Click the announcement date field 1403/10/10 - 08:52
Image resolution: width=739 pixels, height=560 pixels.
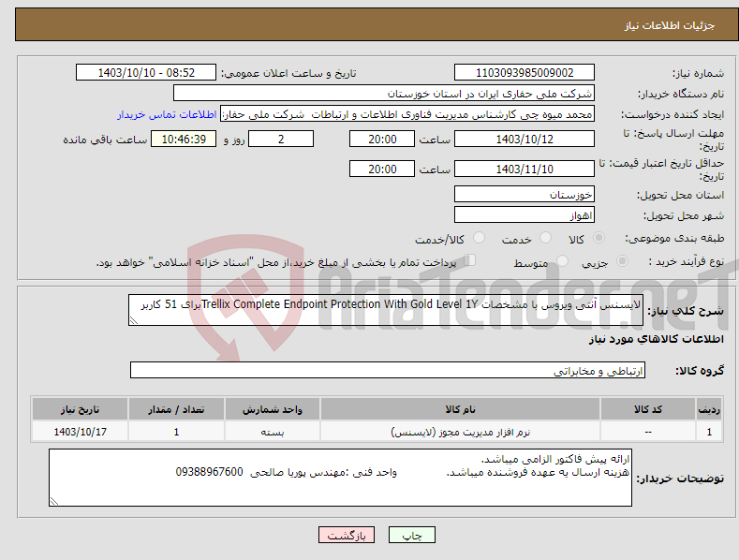(146, 73)
